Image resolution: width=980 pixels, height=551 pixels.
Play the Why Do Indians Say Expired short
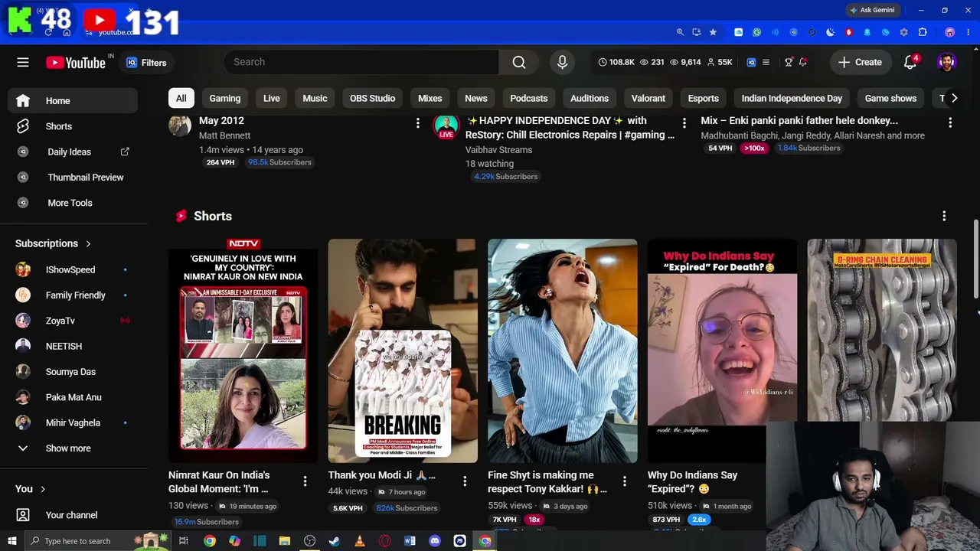tap(722, 350)
